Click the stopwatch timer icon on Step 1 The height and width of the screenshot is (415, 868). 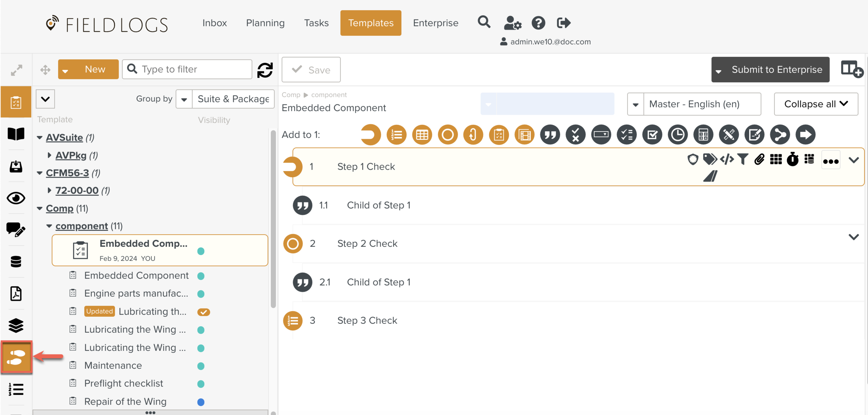click(x=792, y=160)
